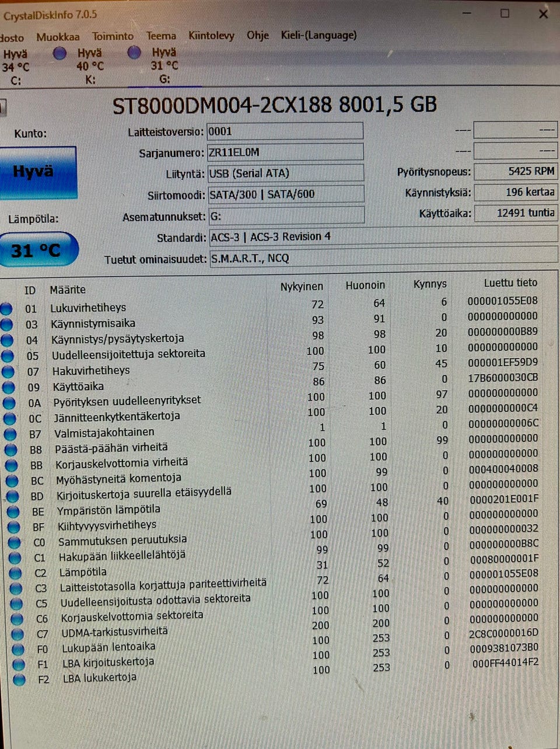
Task: Click status dot of Laitteistotasolla korjattuja pariteettivirheitä row
Action: click(x=16, y=588)
